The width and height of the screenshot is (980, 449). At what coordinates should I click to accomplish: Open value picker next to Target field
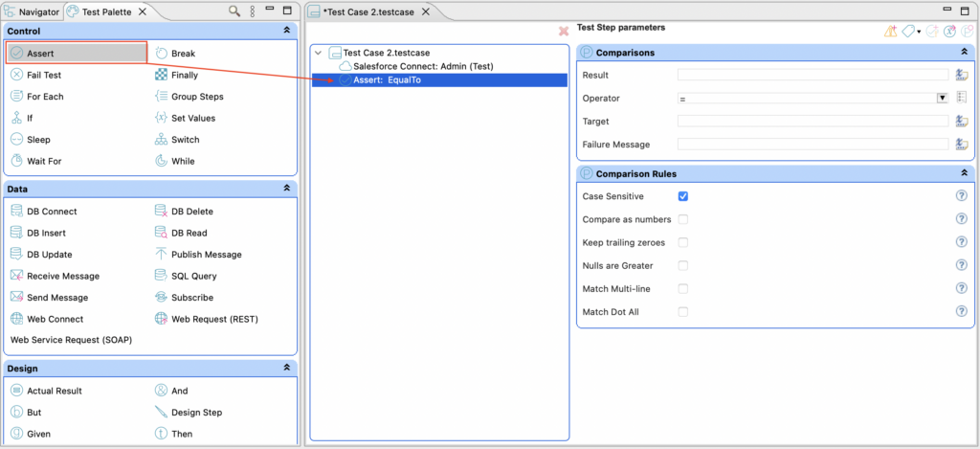coord(962,121)
